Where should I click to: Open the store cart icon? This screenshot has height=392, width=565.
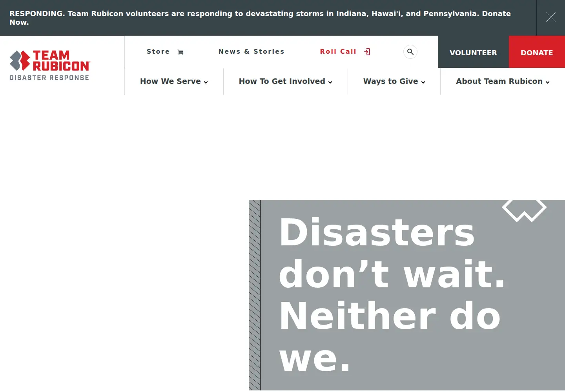tap(180, 52)
